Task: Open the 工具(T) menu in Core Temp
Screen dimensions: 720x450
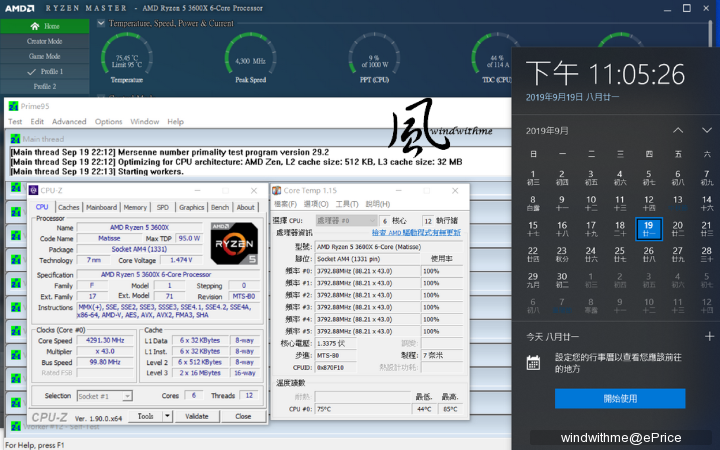Action: (347, 204)
